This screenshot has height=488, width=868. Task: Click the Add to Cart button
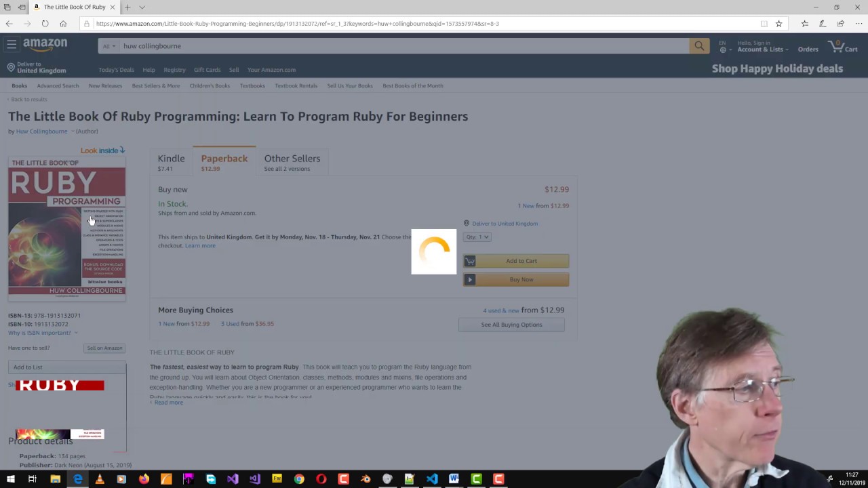[516, 261]
